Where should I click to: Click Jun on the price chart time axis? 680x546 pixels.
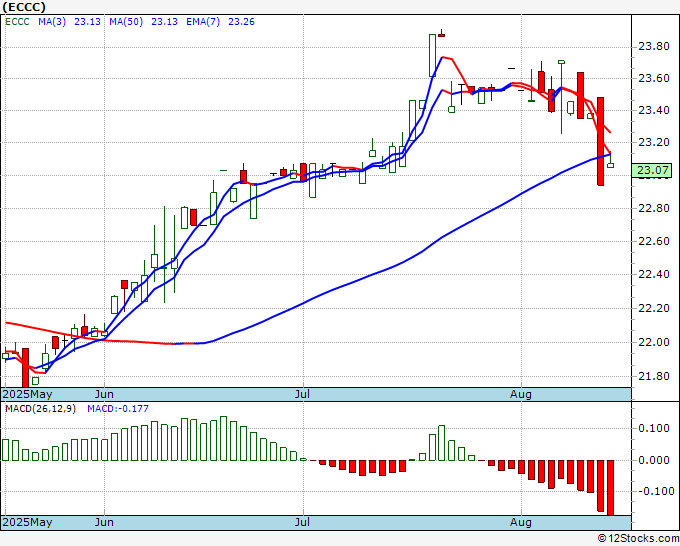pos(104,394)
